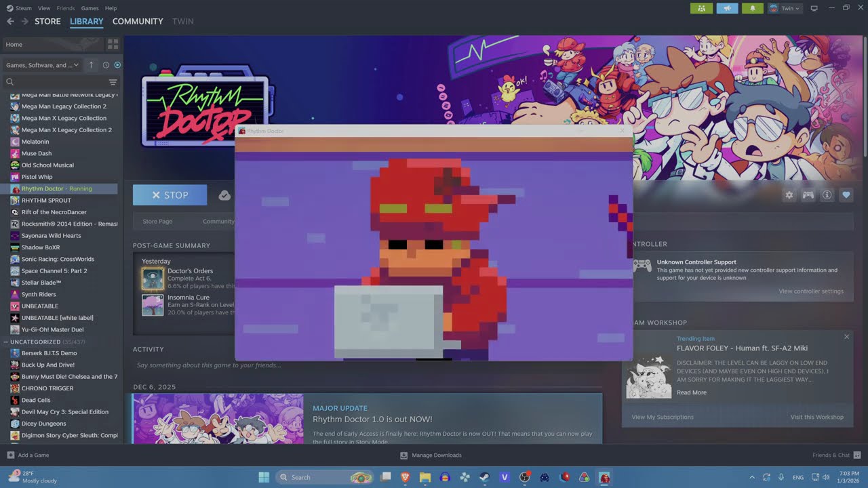Open the green notifications bell
868x488 pixels.
point(753,8)
